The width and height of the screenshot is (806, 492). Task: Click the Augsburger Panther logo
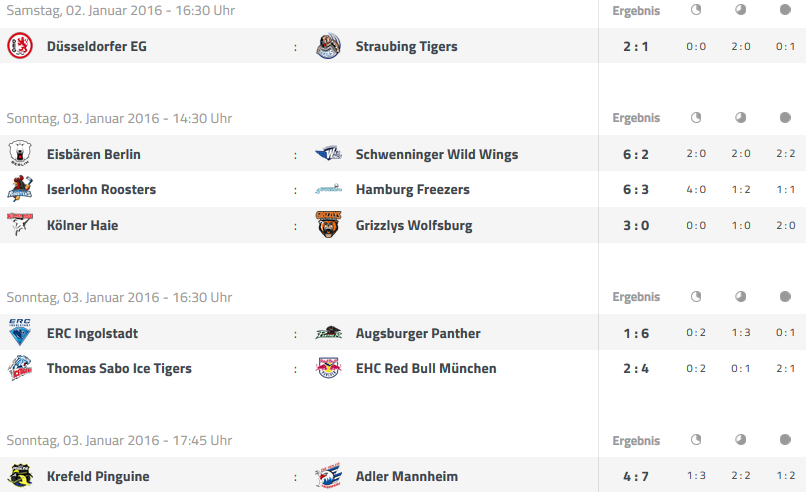coord(328,333)
